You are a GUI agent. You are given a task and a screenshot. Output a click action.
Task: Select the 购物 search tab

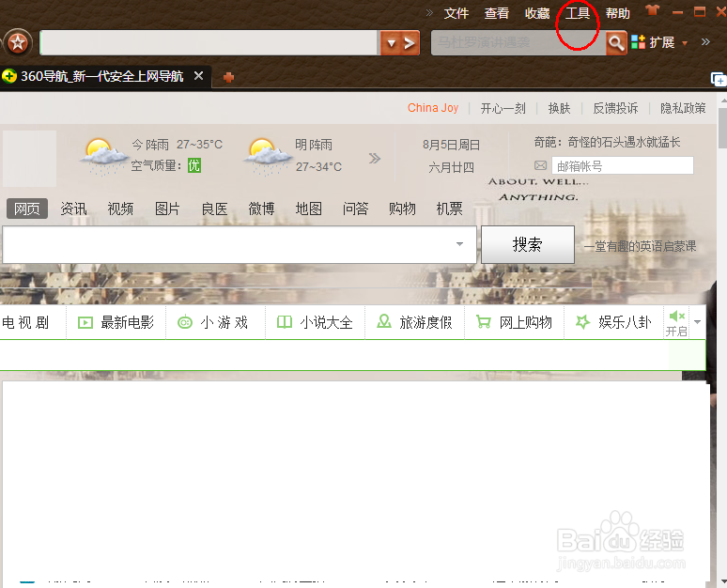402,209
